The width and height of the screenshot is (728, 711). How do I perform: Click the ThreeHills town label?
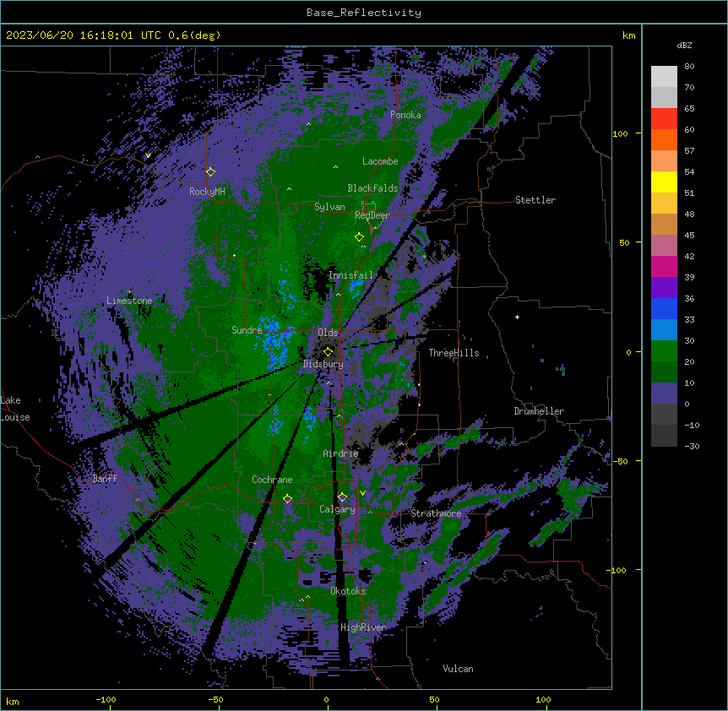pos(454,353)
